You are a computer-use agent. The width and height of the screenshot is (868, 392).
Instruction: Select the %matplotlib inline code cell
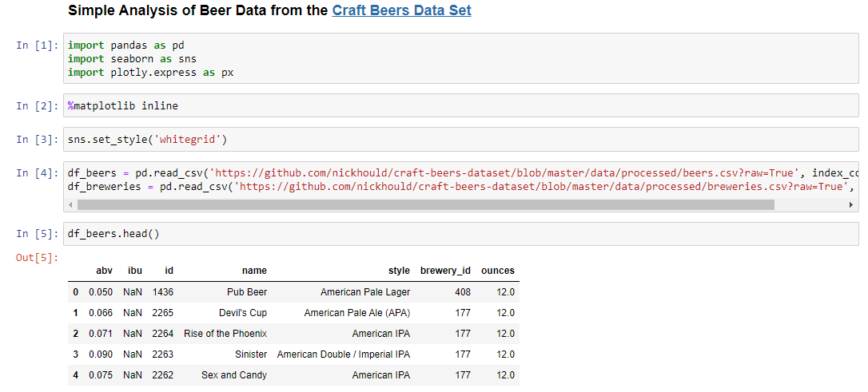[461, 105]
